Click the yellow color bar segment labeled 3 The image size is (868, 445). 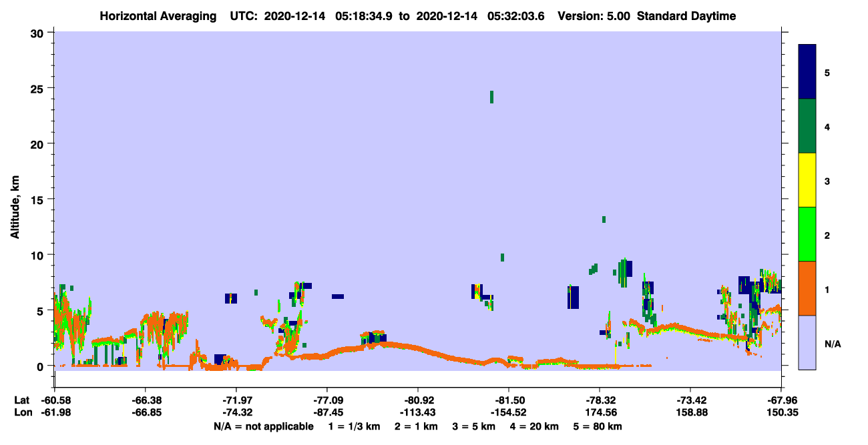pyautogui.click(x=807, y=180)
